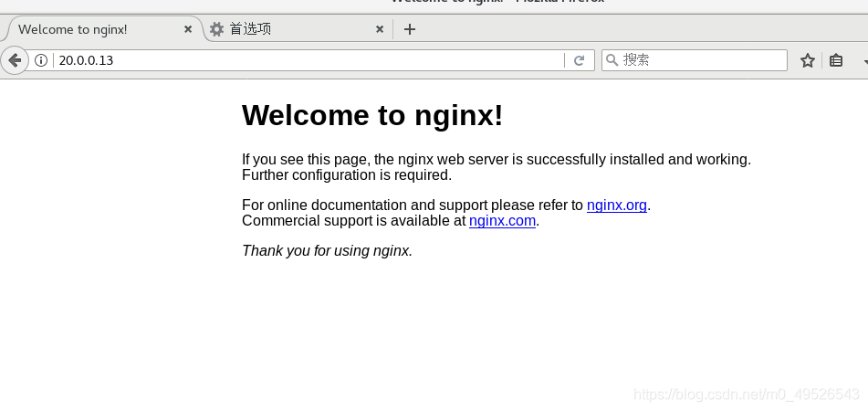Show bookmarks list icon
The width and height of the screenshot is (868, 411).
836,60
